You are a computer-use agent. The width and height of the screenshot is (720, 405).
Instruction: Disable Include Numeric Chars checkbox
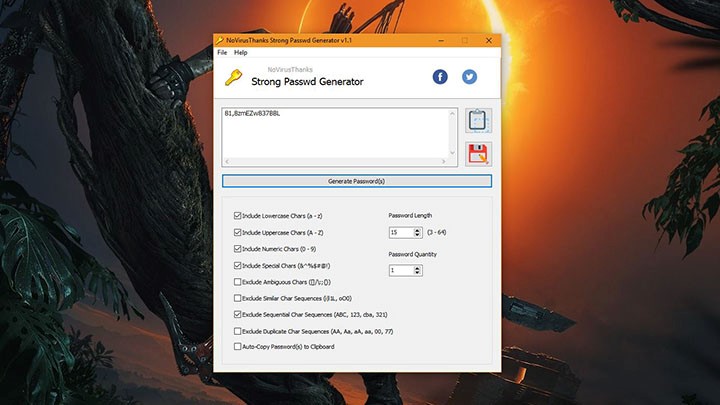(x=237, y=249)
